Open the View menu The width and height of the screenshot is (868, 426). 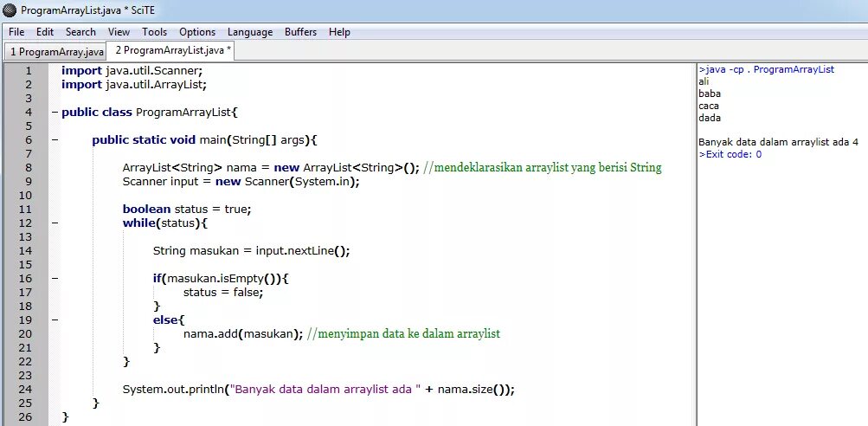(x=119, y=32)
